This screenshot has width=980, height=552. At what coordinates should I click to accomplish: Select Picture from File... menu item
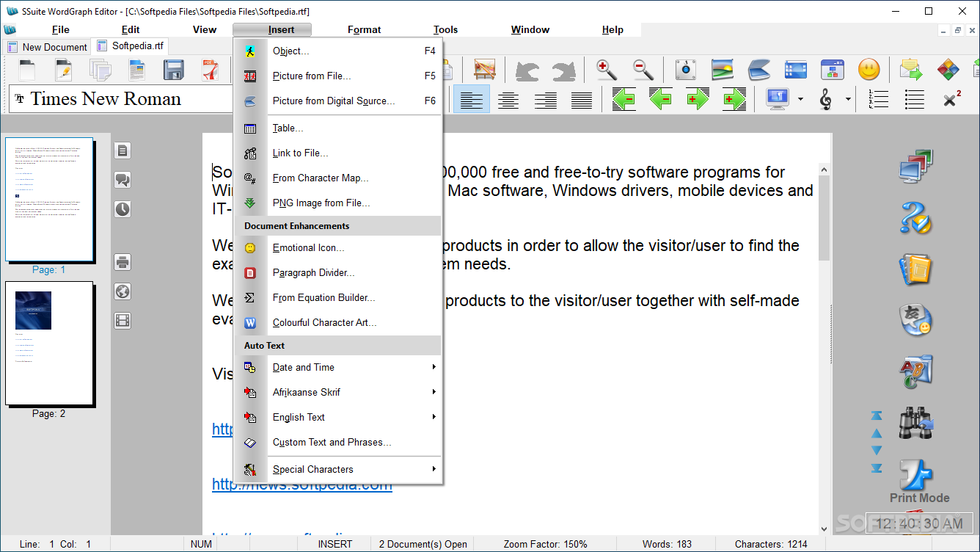pos(338,76)
